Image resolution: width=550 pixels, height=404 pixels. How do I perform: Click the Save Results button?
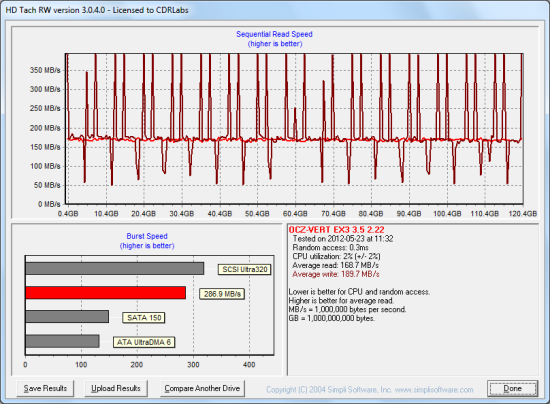45,389
